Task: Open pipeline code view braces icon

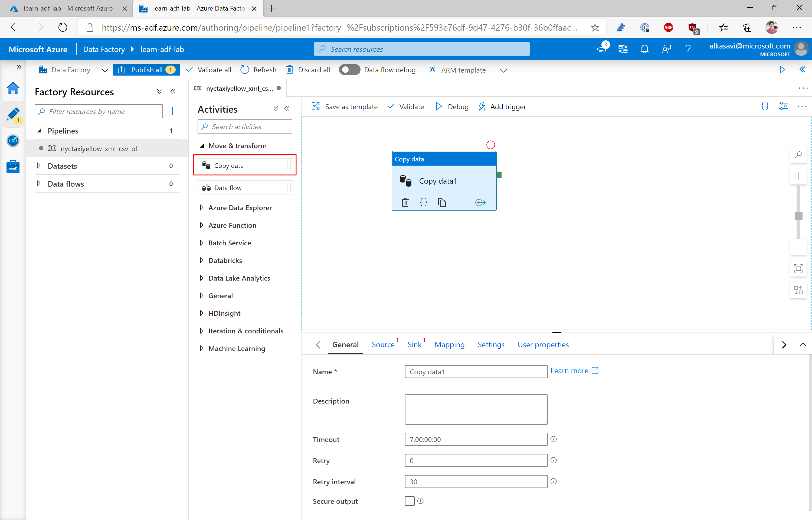Action: (x=765, y=106)
